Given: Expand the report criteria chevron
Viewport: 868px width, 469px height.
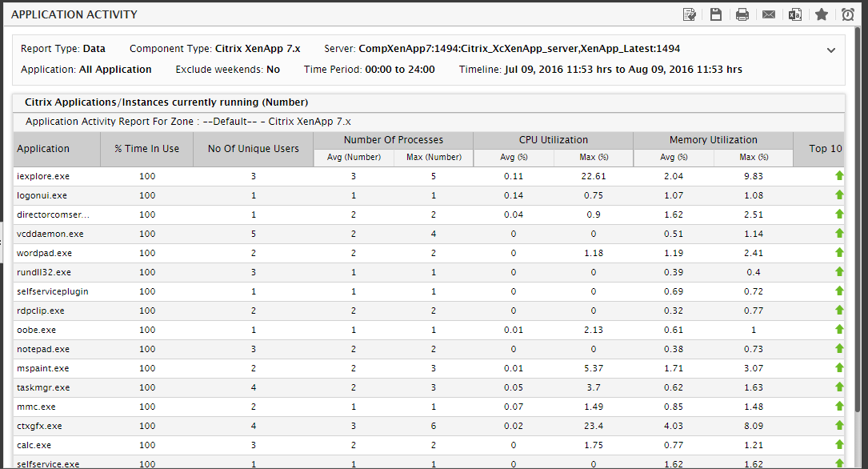Looking at the screenshot, I should pos(831,50).
